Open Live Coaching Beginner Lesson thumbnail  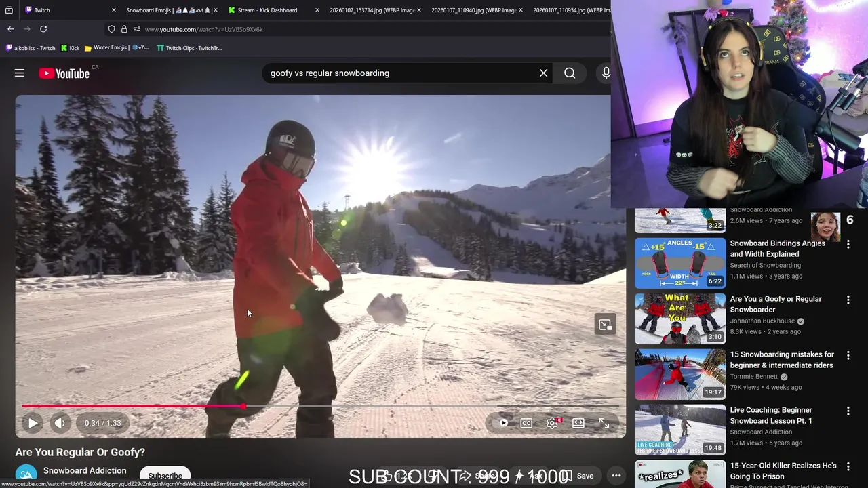point(680,430)
